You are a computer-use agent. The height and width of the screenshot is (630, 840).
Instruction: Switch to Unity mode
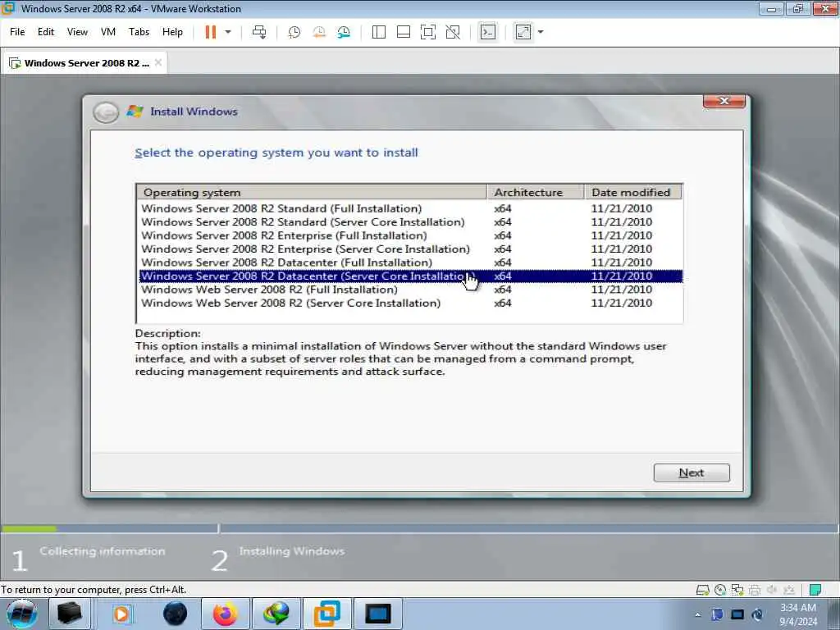(453, 32)
